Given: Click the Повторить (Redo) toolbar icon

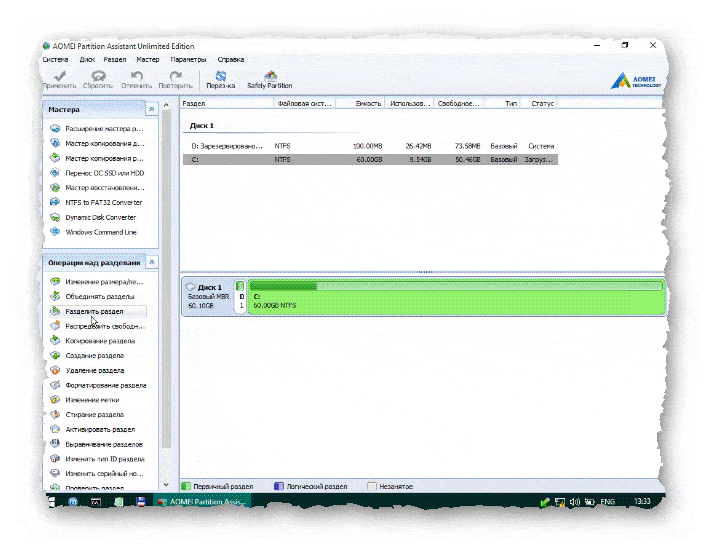Looking at the screenshot, I should tap(176, 80).
